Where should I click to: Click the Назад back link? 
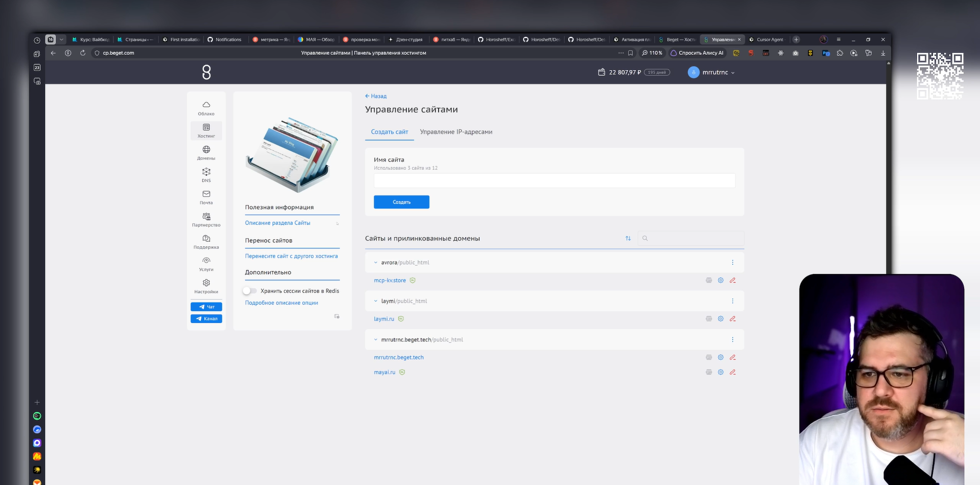[376, 96]
